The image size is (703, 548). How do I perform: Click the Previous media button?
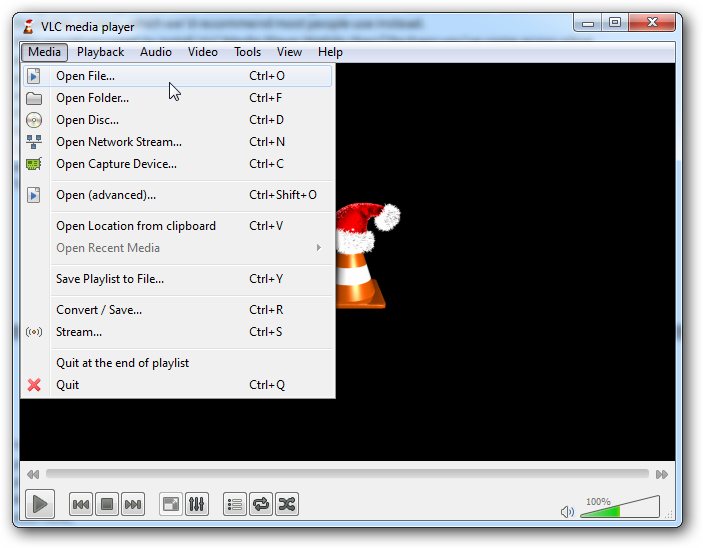[81, 505]
